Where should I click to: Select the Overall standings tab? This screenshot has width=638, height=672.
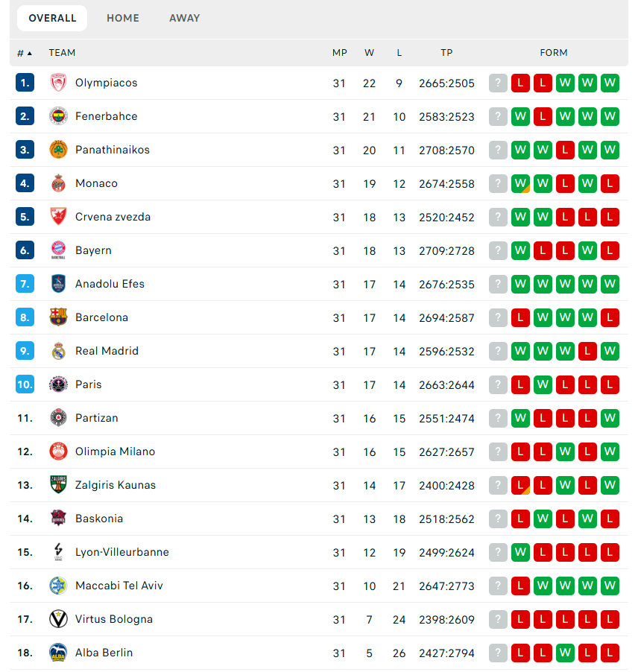[x=52, y=18]
